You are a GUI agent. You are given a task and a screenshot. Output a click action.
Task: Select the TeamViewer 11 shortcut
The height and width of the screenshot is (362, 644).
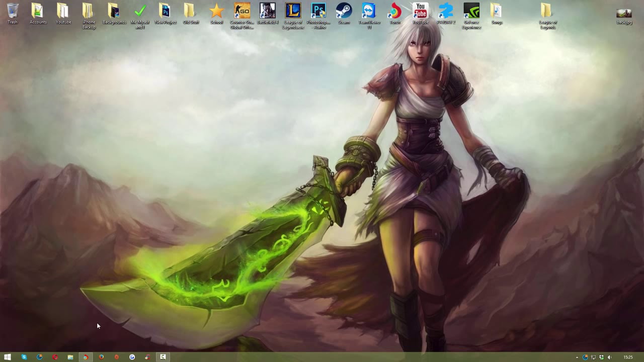369,16
